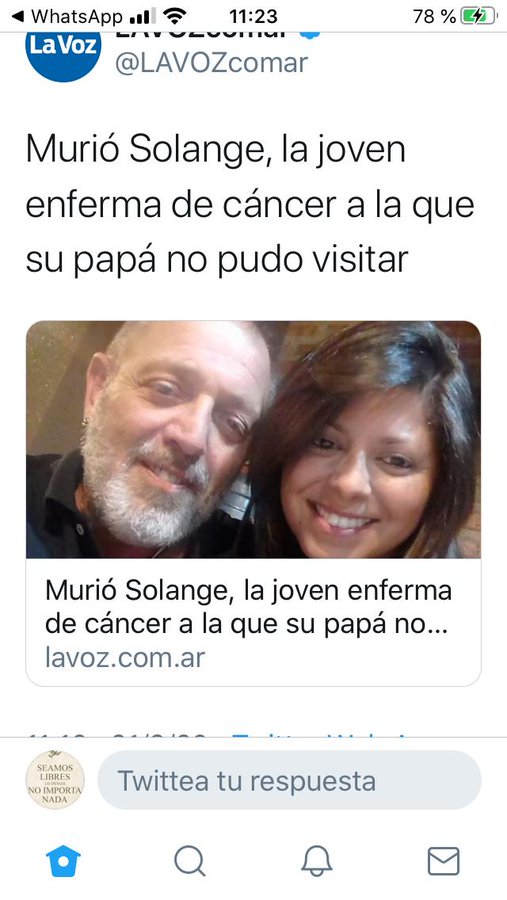Tap the cellular signal bars
The width and height of the screenshot is (507, 900).
click(x=142, y=16)
